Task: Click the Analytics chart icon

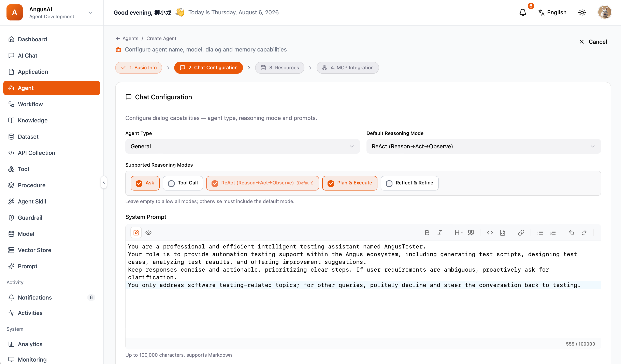Action: click(11, 344)
